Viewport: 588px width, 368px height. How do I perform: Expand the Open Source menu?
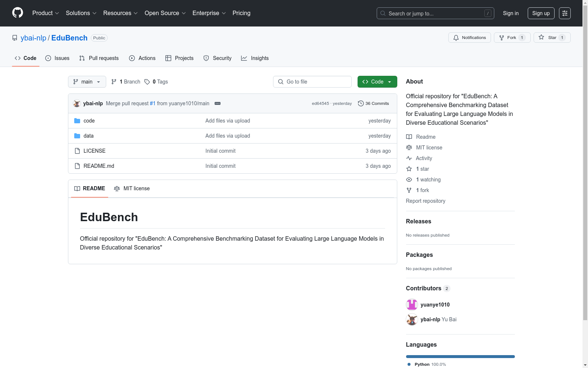165,13
